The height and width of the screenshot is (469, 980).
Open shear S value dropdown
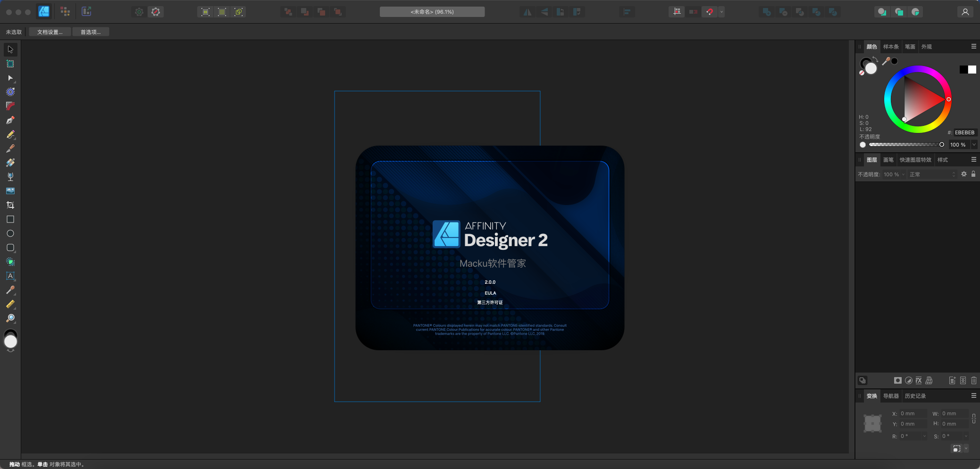point(966,436)
